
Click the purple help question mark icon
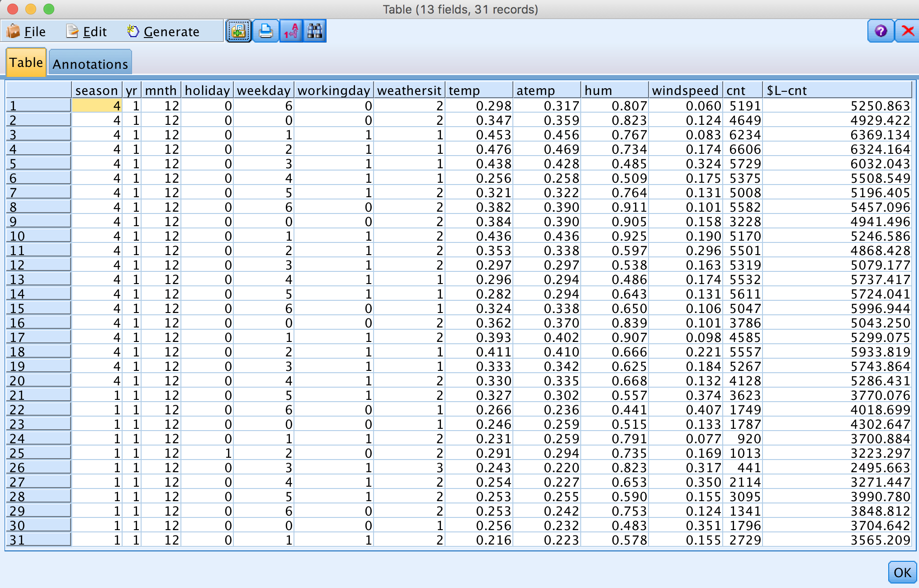tap(881, 31)
